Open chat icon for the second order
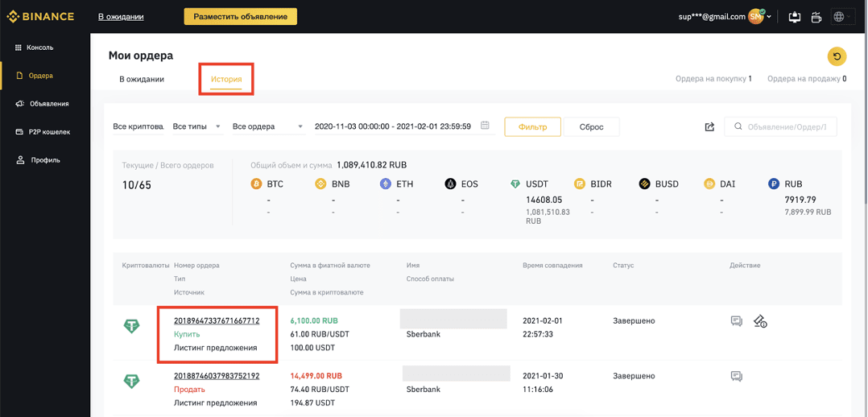 coord(736,376)
